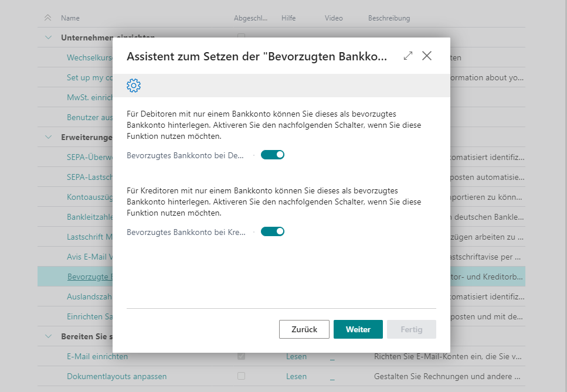This screenshot has width=567, height=392.
Task: Open the Lastschrift M... setup link
Action: [x=90, y=237]
